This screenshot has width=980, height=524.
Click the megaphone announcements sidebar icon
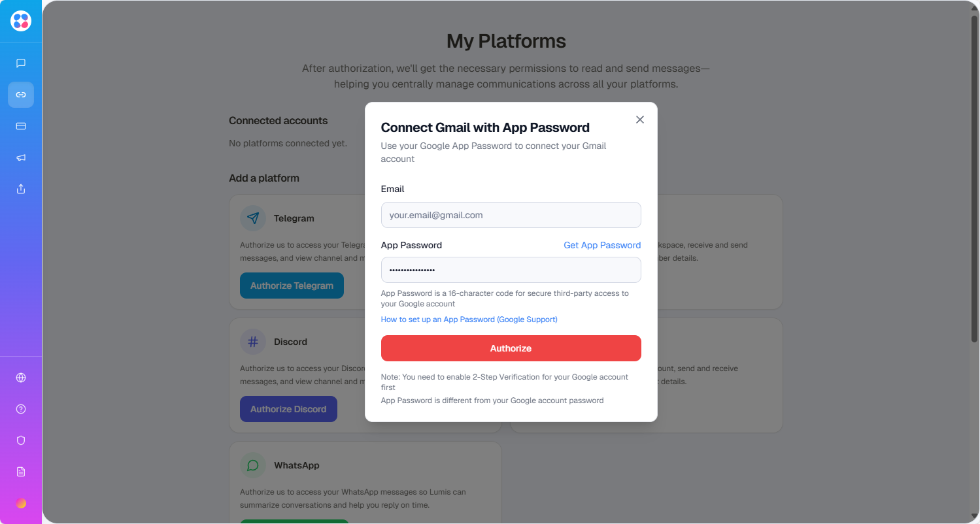(21, 157)
